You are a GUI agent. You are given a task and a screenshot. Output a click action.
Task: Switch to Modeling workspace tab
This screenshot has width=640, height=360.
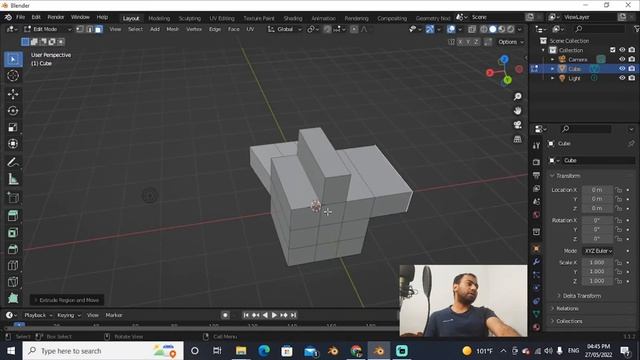coord(159,18)
